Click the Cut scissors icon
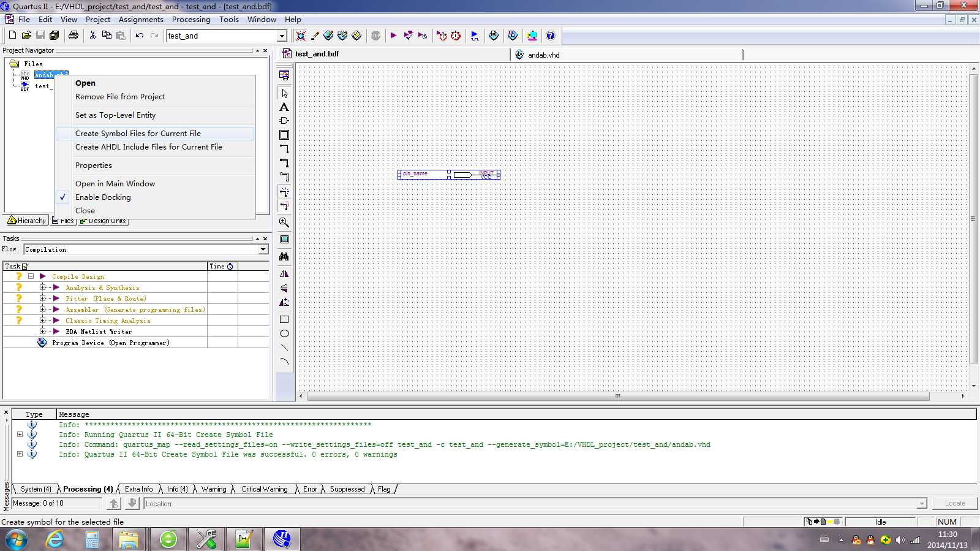The width and height of the screenshot is (980, 551). point(92,36)
